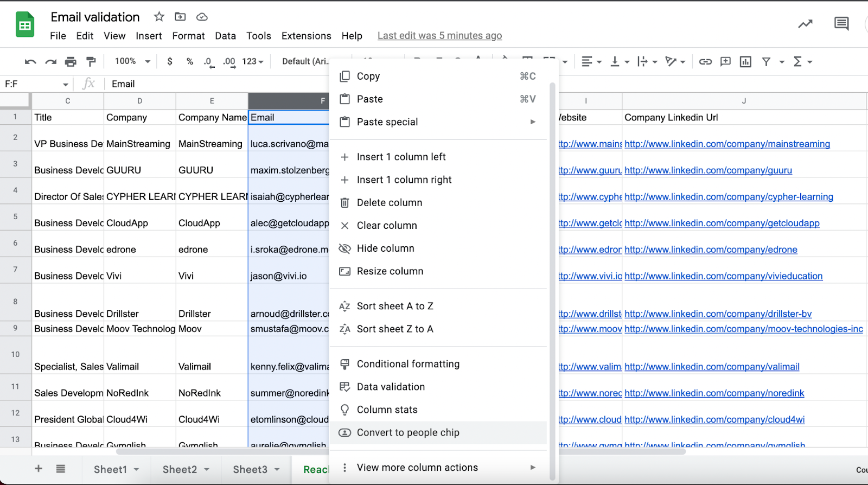The image size is (868, 485).
Task: Open the cypher-learning LinkedIn URL link
Action: [729, 197]
